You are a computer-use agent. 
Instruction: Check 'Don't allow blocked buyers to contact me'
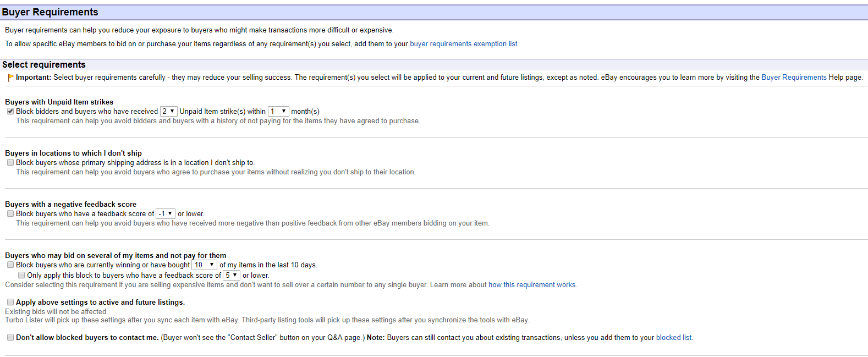10,337
